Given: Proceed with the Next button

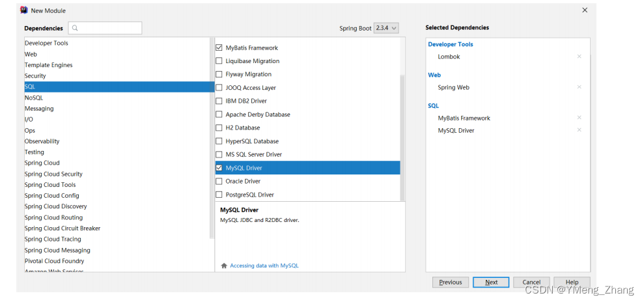Looking at the screenshot, I should 491,282.
